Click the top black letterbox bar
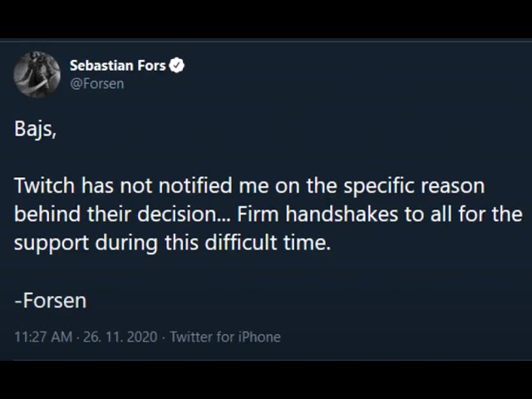The height and width of the screenshot is (399, 532). pyautogui.click(x=266, y=18)
